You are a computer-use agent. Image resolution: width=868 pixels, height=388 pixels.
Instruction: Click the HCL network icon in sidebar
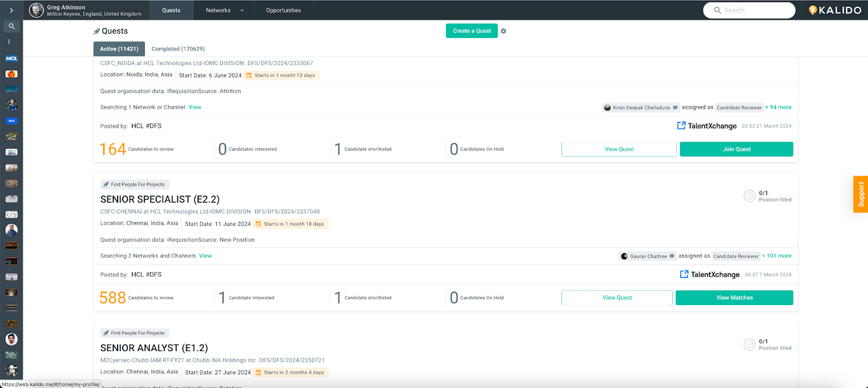click(x=11, y=59)
